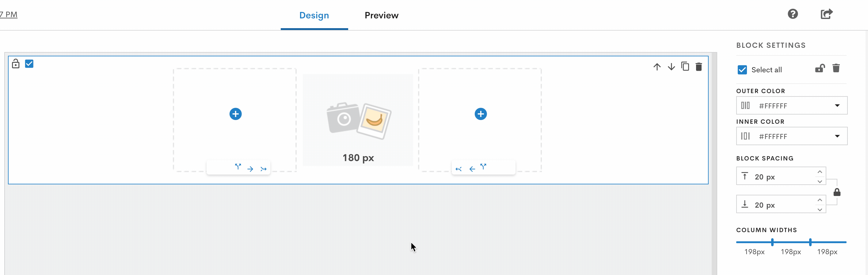The image size is (868, 275).
Task: Click the first column width slider handle
Action: click(x=772, y=242)
